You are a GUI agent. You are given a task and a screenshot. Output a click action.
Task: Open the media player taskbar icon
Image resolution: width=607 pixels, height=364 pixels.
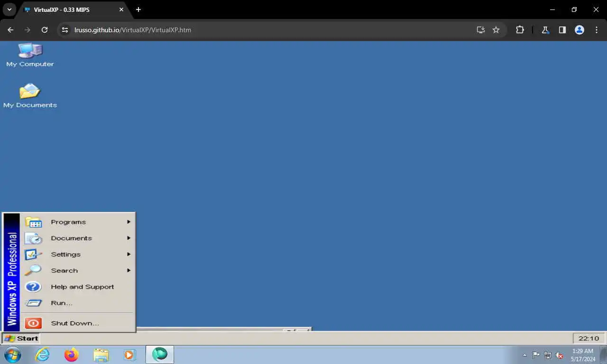(x=129, y=355)
